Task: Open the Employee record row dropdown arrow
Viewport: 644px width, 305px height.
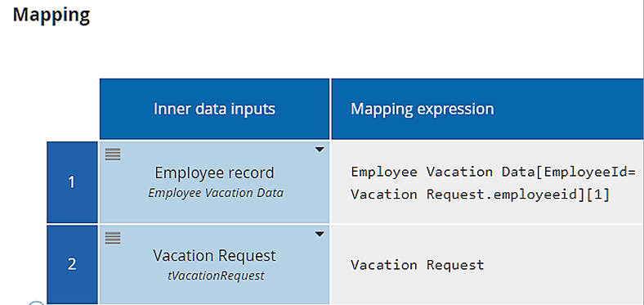Action: tap(320, 150)
